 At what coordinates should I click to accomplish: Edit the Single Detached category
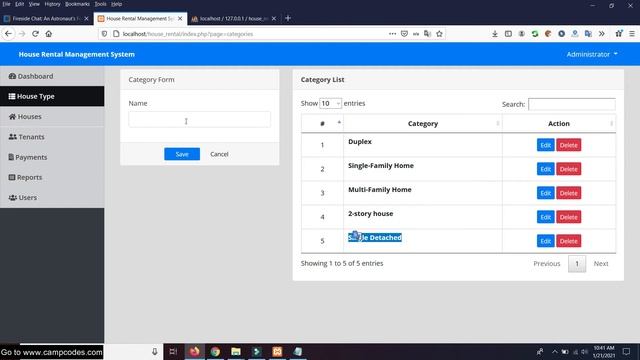tap(545, 241)
